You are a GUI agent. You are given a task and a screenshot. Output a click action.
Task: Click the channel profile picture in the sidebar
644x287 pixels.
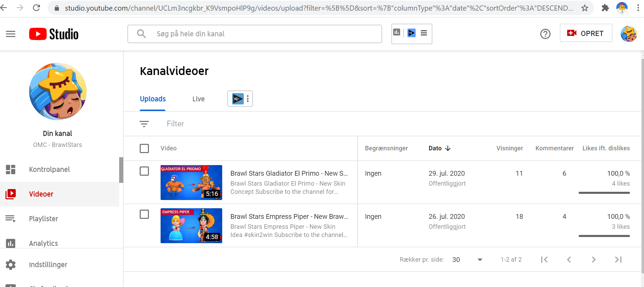58,91
